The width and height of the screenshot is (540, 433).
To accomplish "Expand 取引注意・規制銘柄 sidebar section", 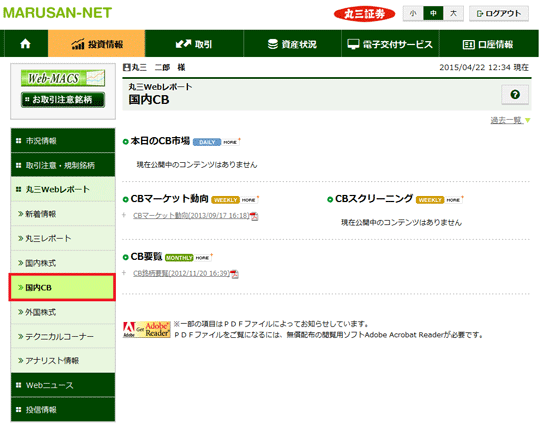I will point(63,165).
